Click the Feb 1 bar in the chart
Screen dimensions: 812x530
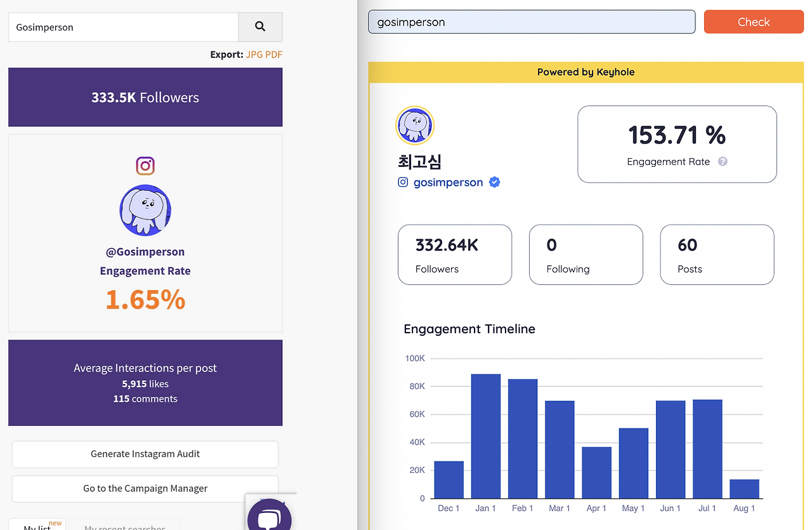(523, 439)
